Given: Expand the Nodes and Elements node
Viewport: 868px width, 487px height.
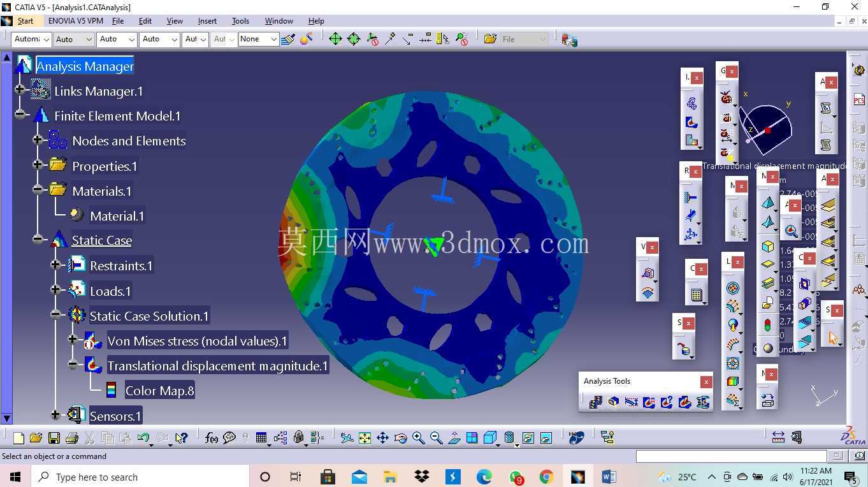Looking at the screenshot, I should coord(38,141).
